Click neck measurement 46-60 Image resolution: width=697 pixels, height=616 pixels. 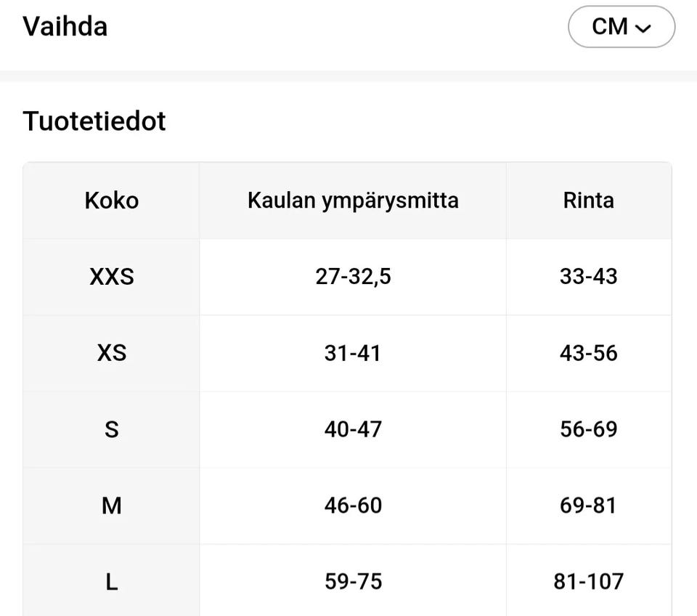click(353, 506)
